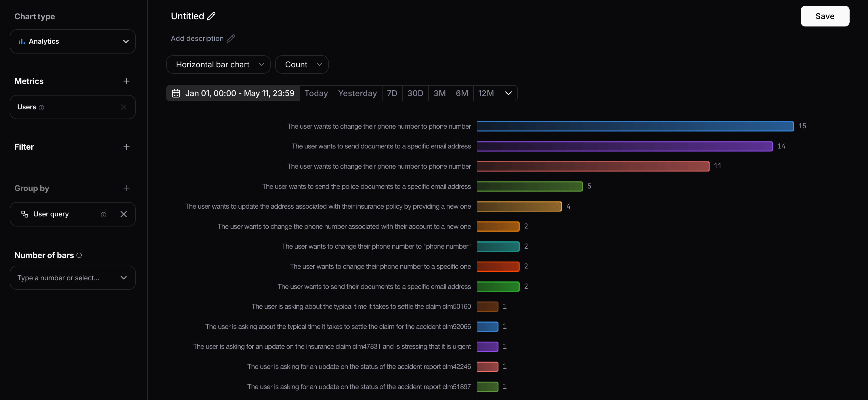Click the Add description text

click(197, 39)
